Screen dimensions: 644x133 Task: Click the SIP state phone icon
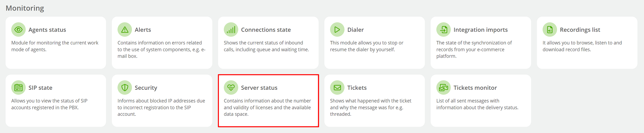click(x=18, y=87)
